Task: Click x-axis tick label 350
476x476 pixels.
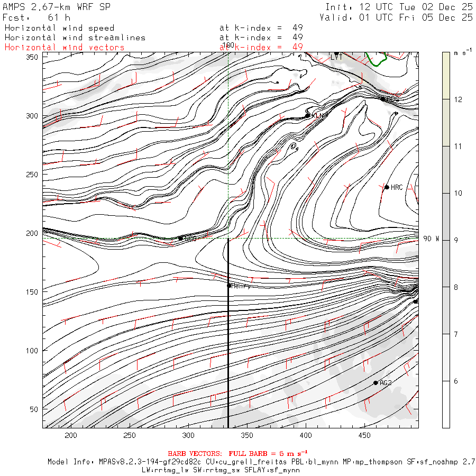Action: tap(247, 435)
